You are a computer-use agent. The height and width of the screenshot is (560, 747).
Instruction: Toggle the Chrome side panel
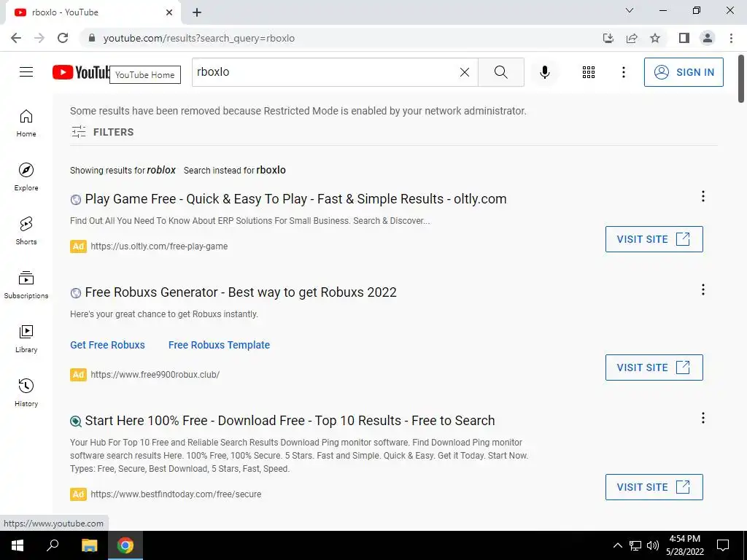[684, 38]
